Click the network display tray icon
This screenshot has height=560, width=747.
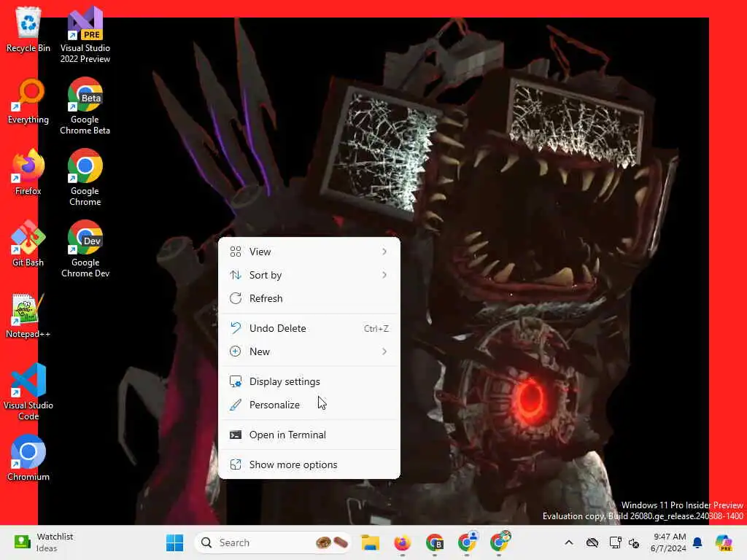click(615, 542)
